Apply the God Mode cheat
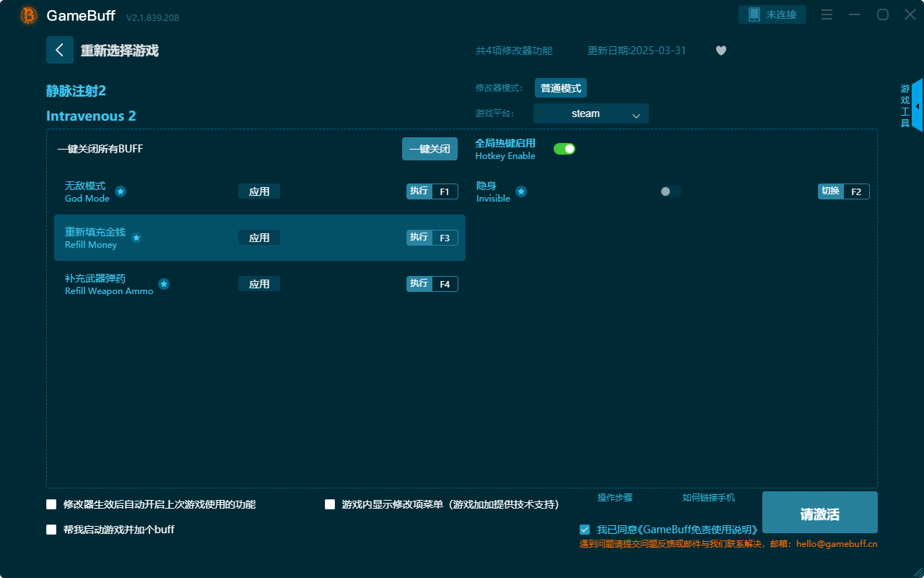The height and width of the screenshot is (578, 924). [x=259, y=191]
